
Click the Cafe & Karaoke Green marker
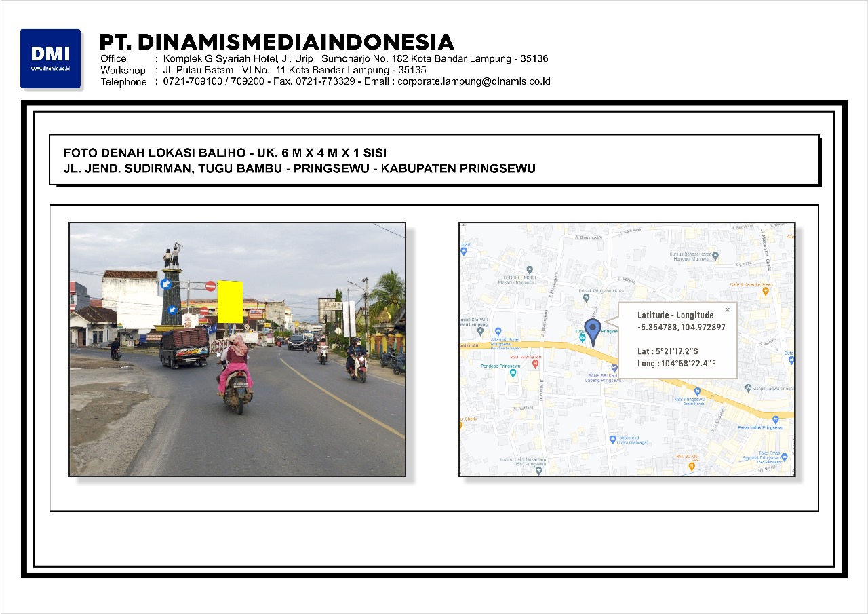[766, 291]
